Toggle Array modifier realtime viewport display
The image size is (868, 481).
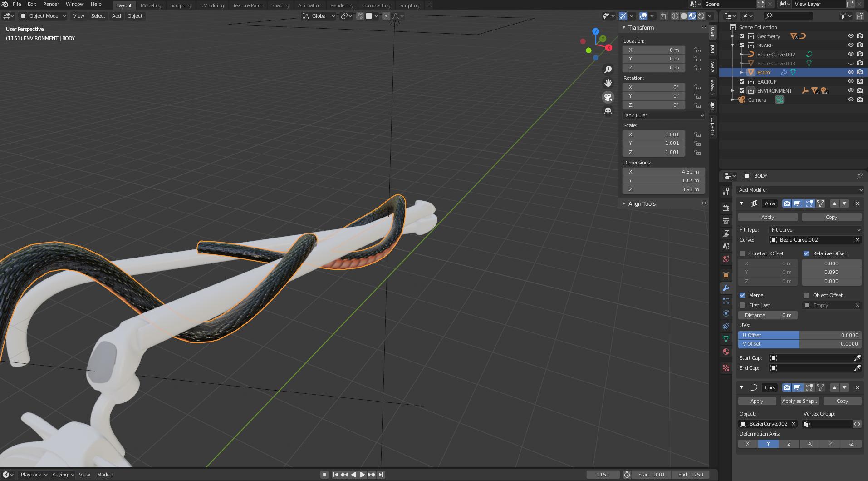[x=797, y=203]
